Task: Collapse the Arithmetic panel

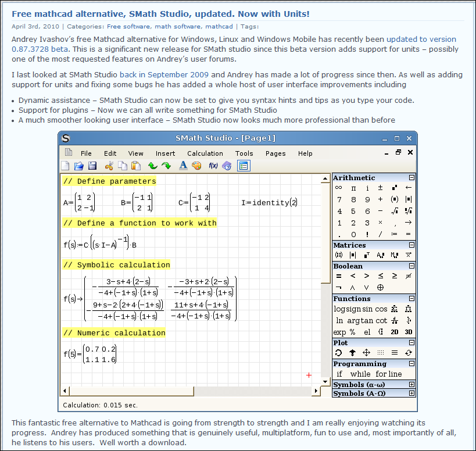Action: (411, 178)
